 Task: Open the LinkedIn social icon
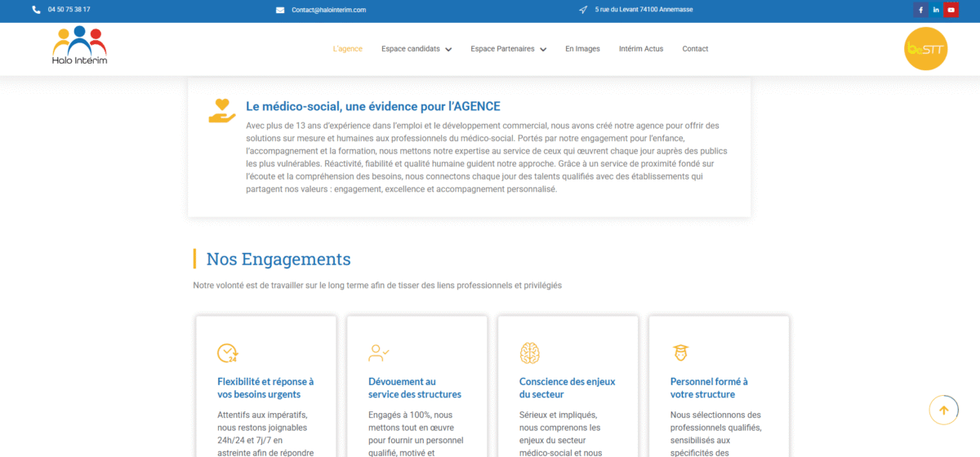point(936,10)
